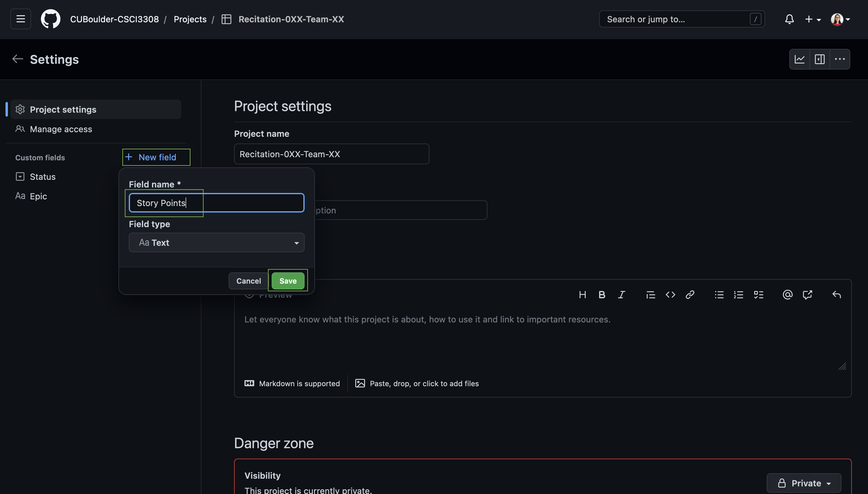Add a link in README editor
The image size is (868, 494).
(x=690, y=295)
